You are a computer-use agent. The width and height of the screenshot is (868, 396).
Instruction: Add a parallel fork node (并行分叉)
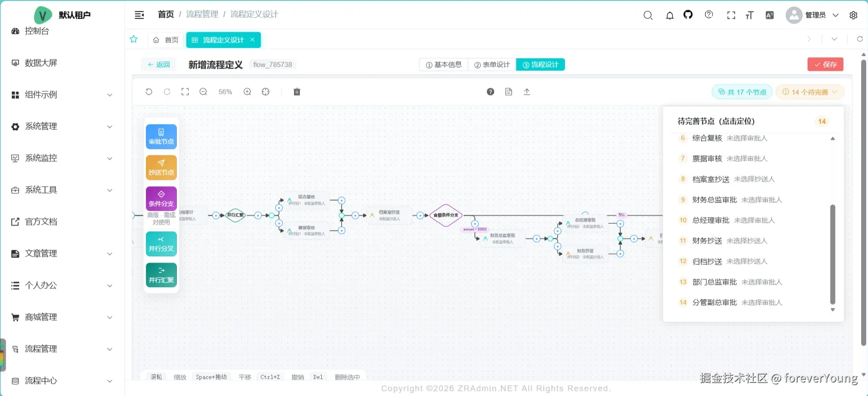(x=161, y=244)
